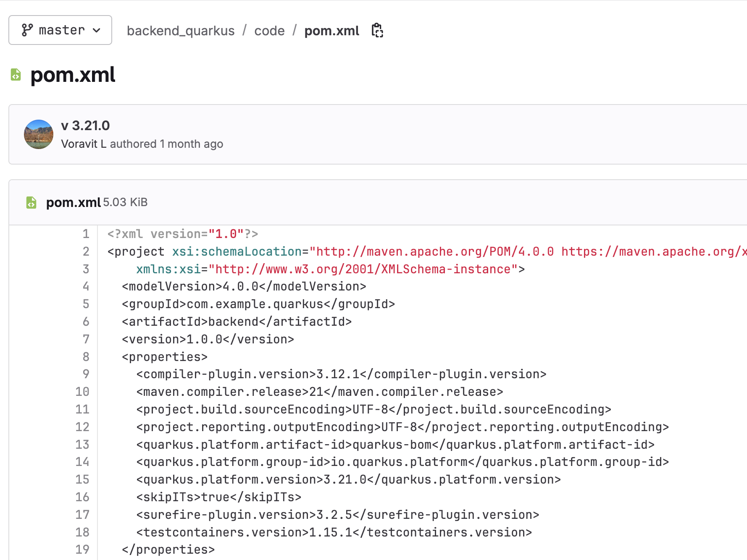Click the file icon in the blob header
Image resolution: width=747 pixels, height=560 pixels.
point(31,202)
